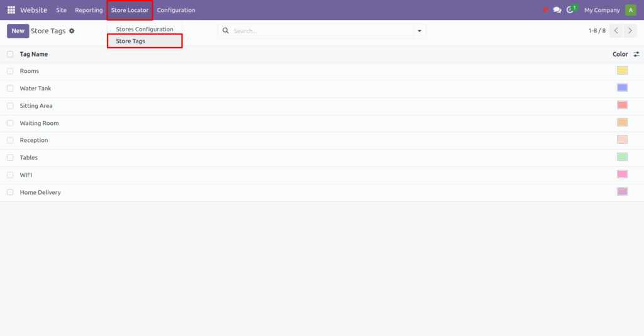This screenshot has height=336, width=644.
Task: Open the WIFI tag record
Action: pyautogui.click(x=26, y=175)
